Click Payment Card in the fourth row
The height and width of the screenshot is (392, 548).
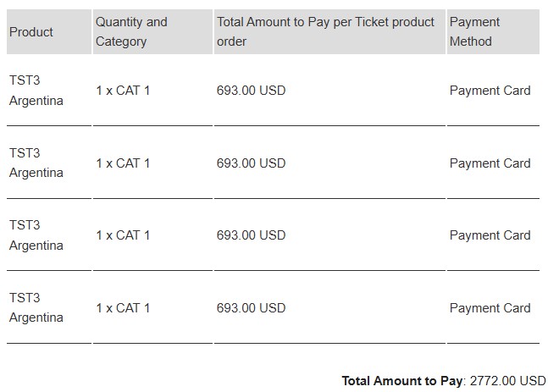tap(490, 308)
